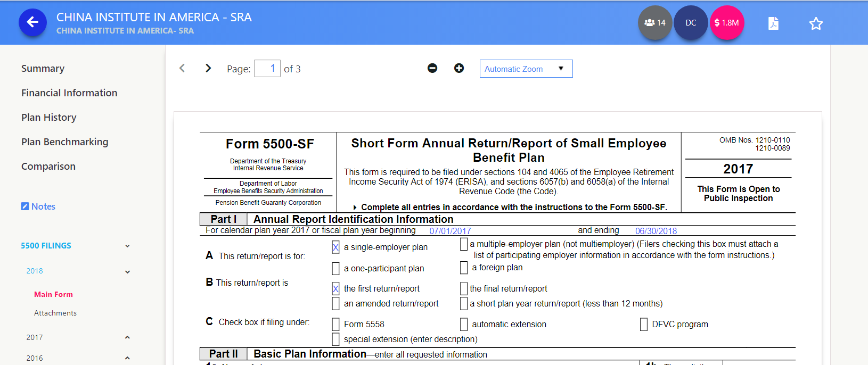Open the 14 participants badge
This screenshot has width=868, height=365.
click(654, 23)
